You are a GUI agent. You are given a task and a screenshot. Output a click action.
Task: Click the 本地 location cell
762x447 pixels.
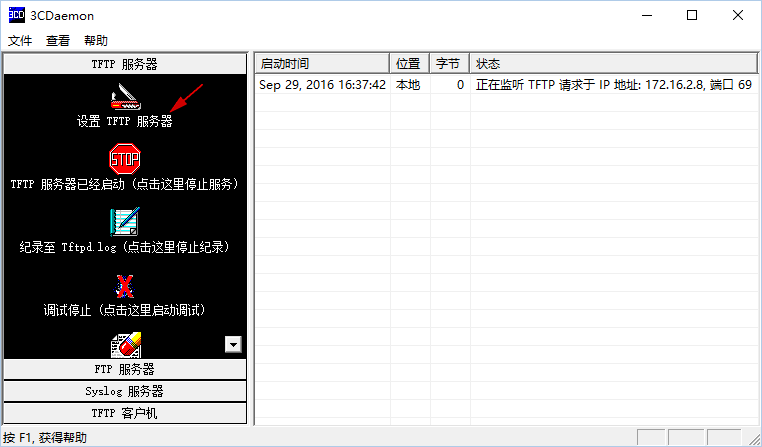click(x=408, y=85)
